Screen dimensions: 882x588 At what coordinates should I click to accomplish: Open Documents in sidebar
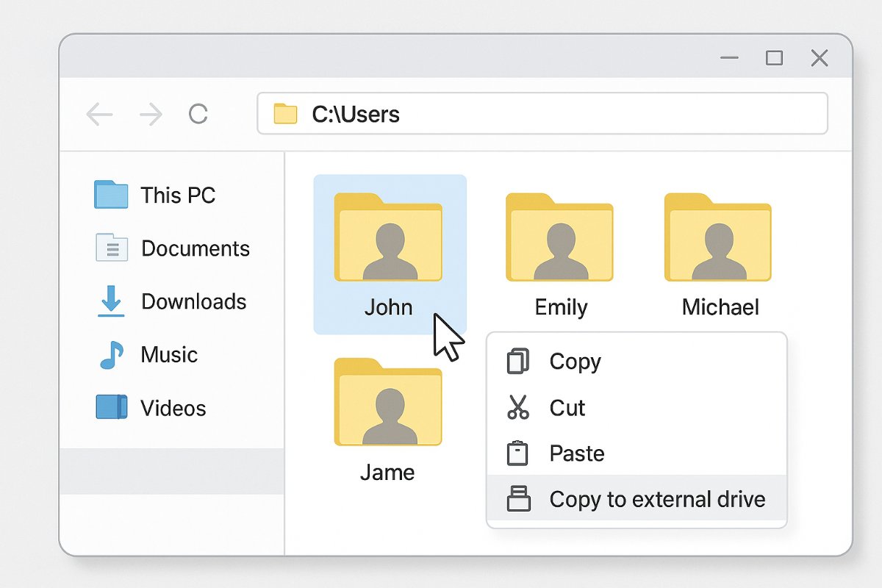click(173, 248)
